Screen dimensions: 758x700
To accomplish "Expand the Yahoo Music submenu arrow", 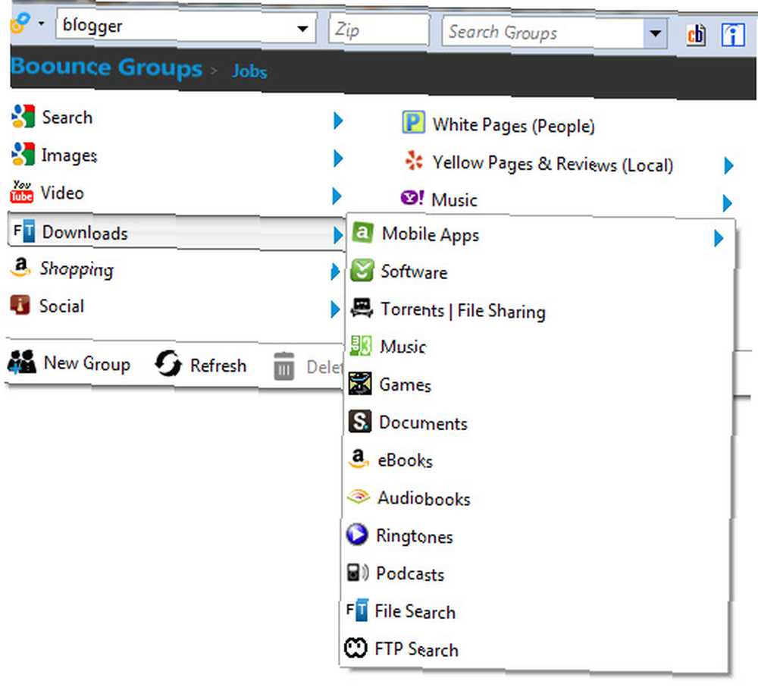I will pyautogui.click(x=727, y=202).
